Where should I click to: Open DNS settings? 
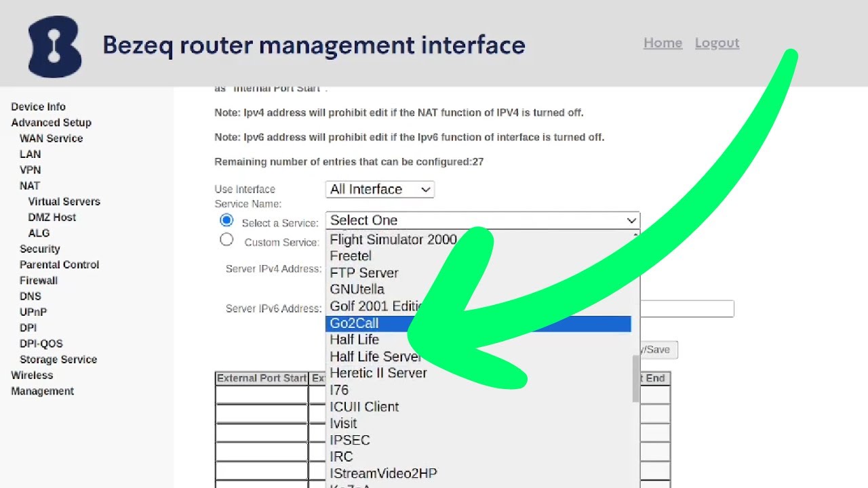click(30, 296)
